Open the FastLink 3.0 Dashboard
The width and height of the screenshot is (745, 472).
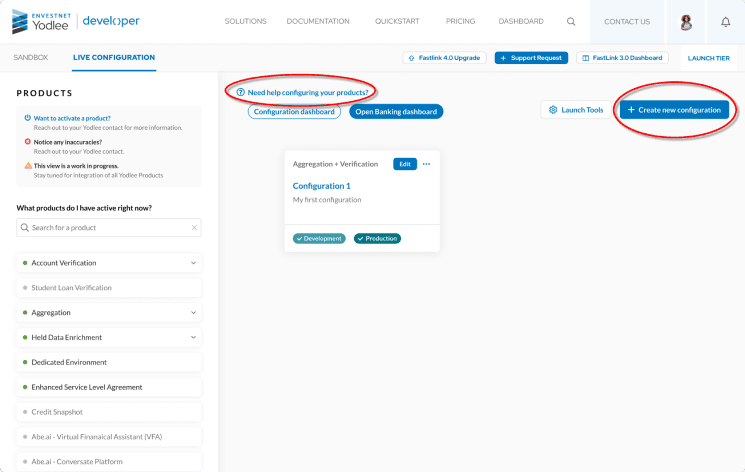pos(622,58)
